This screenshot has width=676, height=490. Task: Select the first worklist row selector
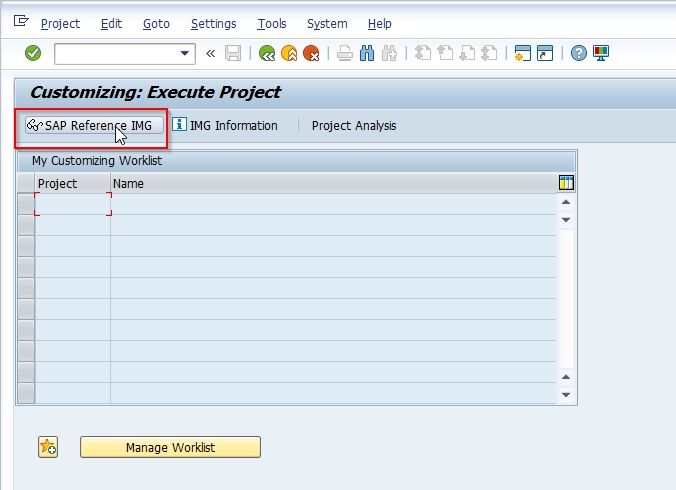(x=26, y=204)
